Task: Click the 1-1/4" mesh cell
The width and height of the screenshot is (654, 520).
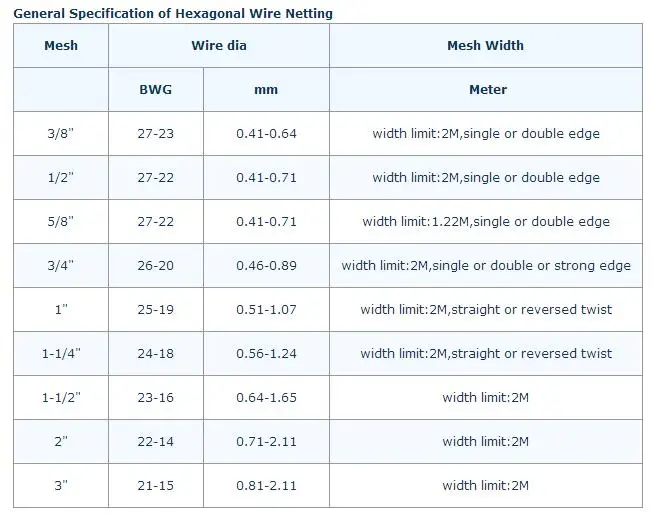Action: [61, 354]
